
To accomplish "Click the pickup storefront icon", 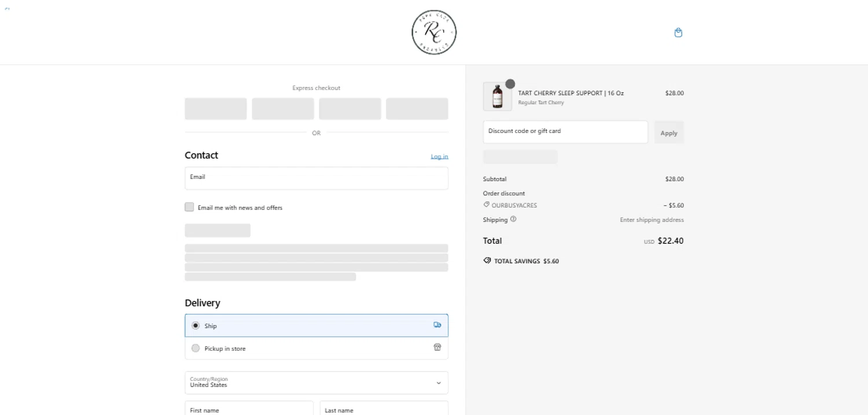I will pyautogui.click(x=437, y=347).
